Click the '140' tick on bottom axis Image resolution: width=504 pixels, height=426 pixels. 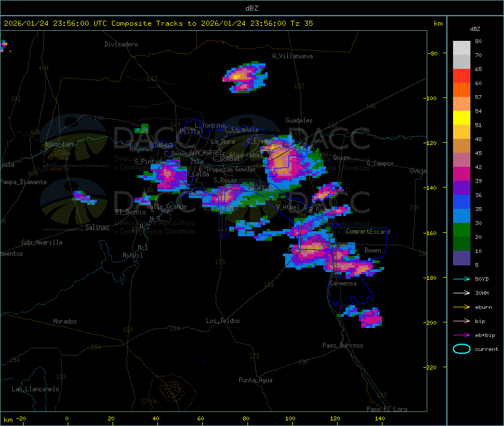380,418
